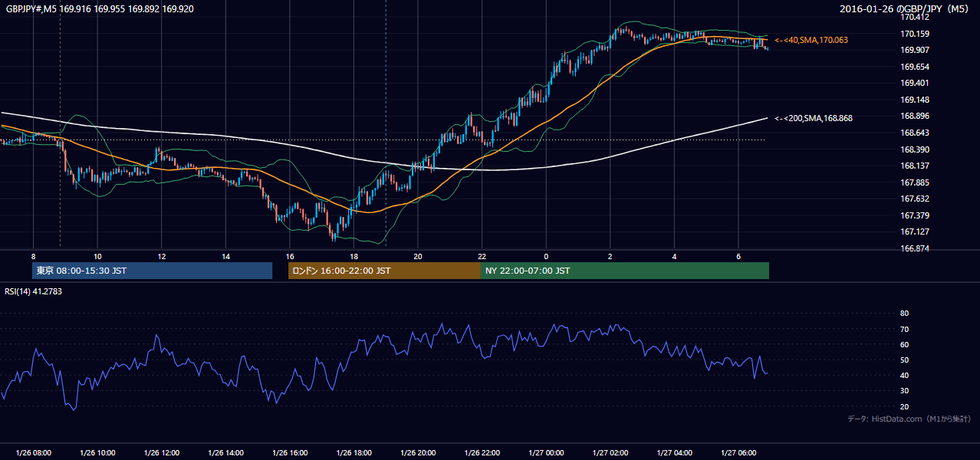Click the RSI level 80 axis label

coord(904,314)
